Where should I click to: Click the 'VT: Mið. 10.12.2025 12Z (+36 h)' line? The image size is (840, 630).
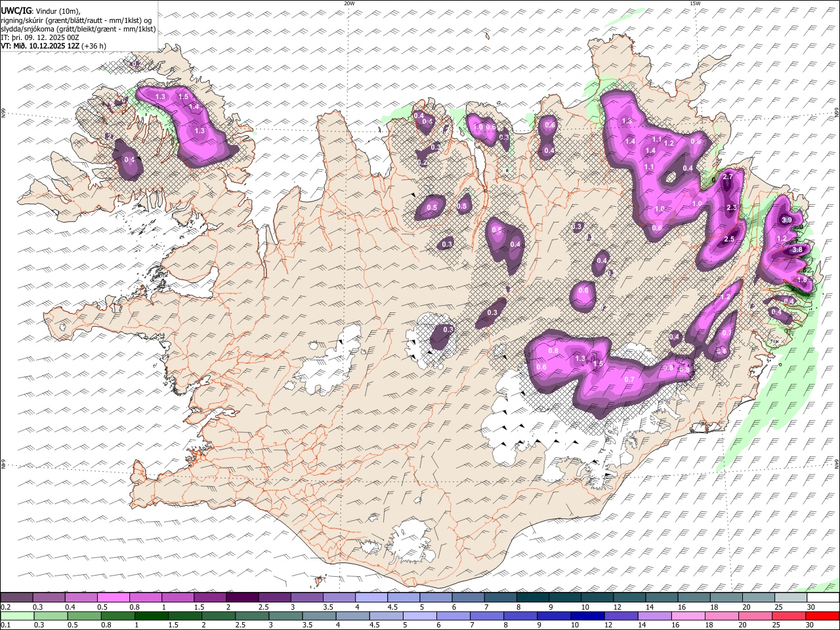tap(53, 46)
